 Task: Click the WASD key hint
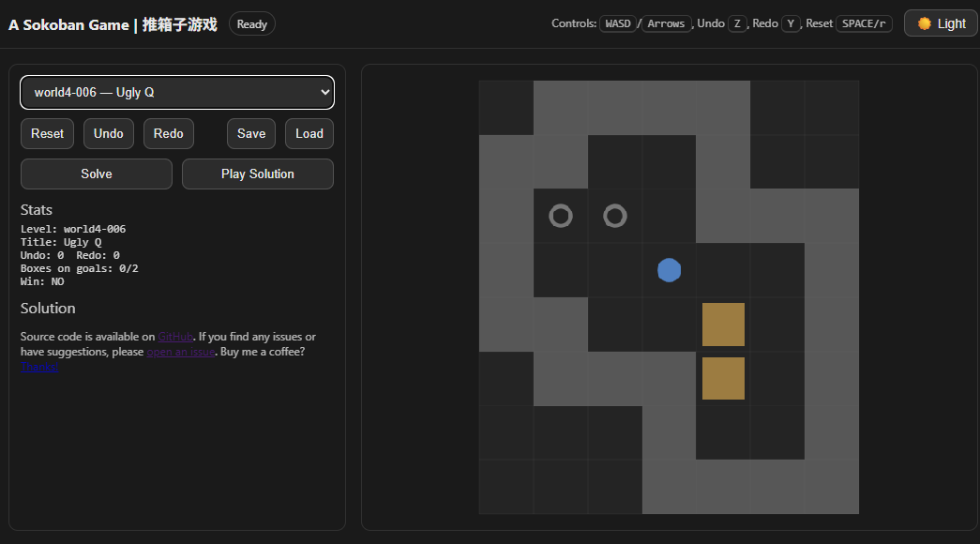pyautogui.click(x=618, y=23)
